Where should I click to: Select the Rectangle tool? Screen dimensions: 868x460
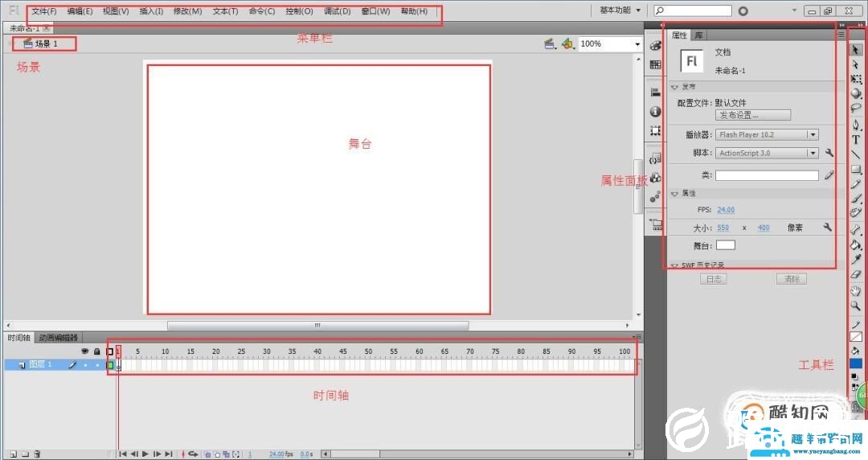[856, 169]
